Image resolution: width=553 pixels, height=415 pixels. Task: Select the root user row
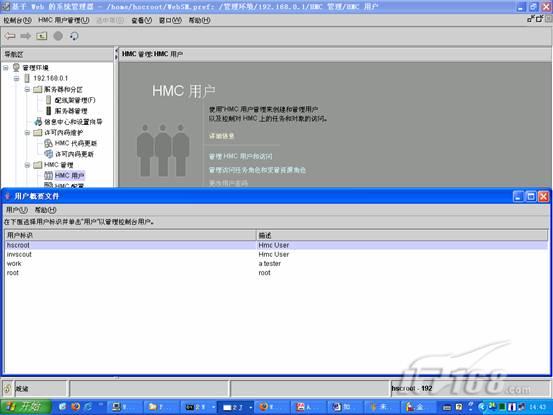(x=276, y=273)
